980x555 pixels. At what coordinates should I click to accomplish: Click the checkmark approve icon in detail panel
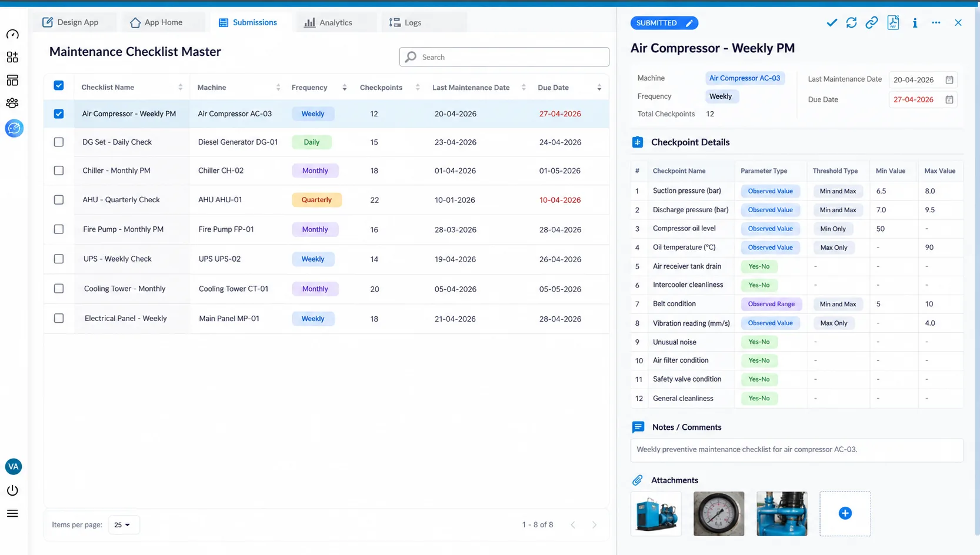[x=832, y=23]
